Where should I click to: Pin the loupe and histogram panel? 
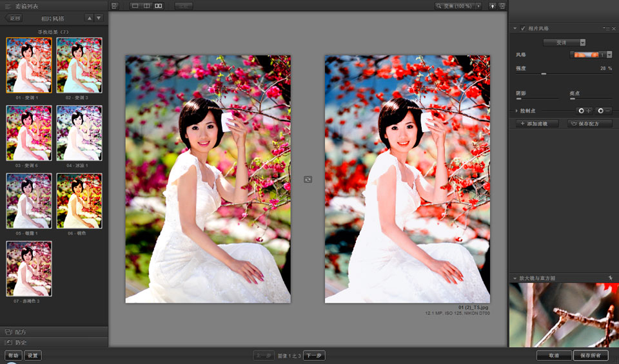point(611,278)
